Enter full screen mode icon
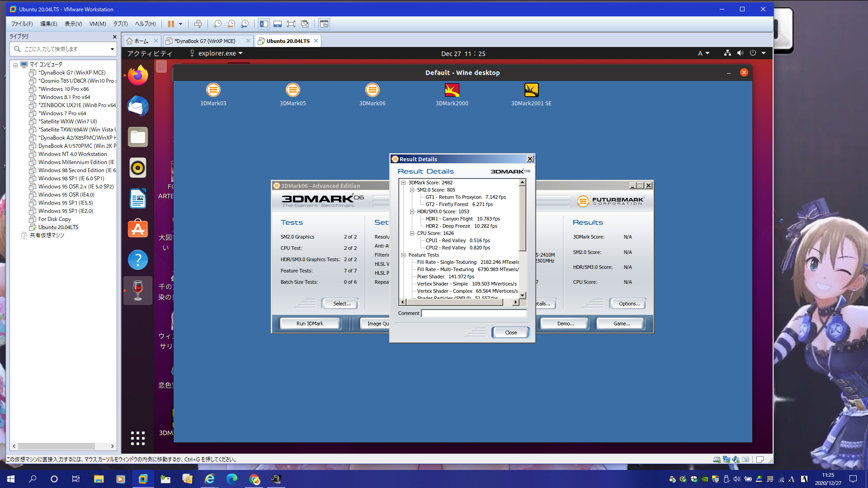Viewport: 868px width, 488px height. click(x=291, y=24)
